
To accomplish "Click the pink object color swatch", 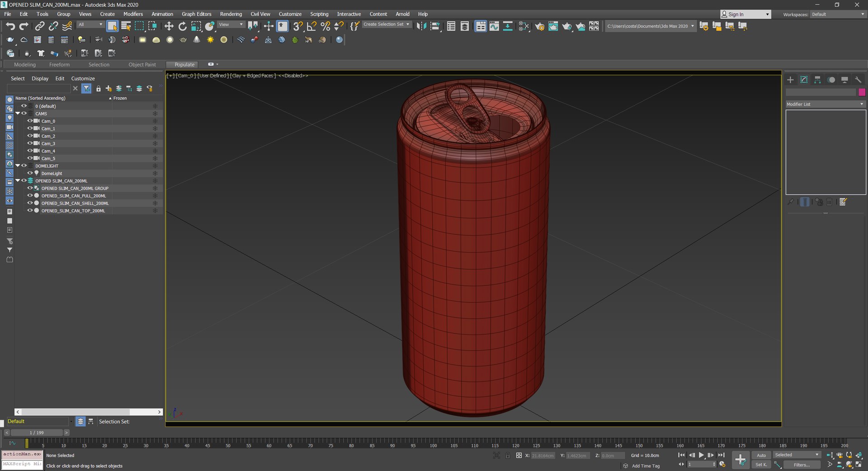I will pyautogui.click(x=862, y=92).
